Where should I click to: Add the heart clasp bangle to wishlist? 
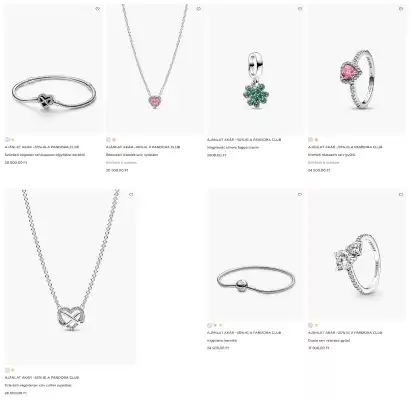pyautogui.click(x=97, y=9)
